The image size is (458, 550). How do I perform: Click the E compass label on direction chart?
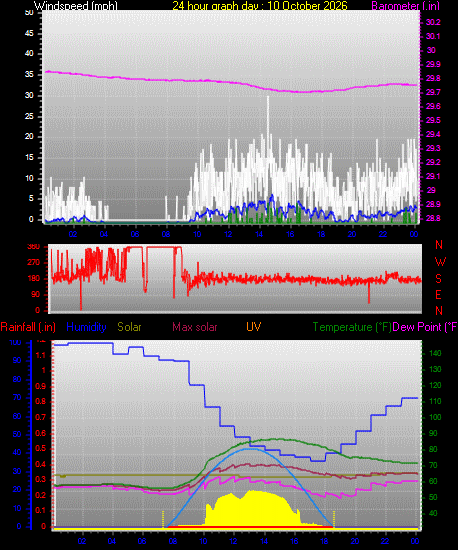(438, 295)
